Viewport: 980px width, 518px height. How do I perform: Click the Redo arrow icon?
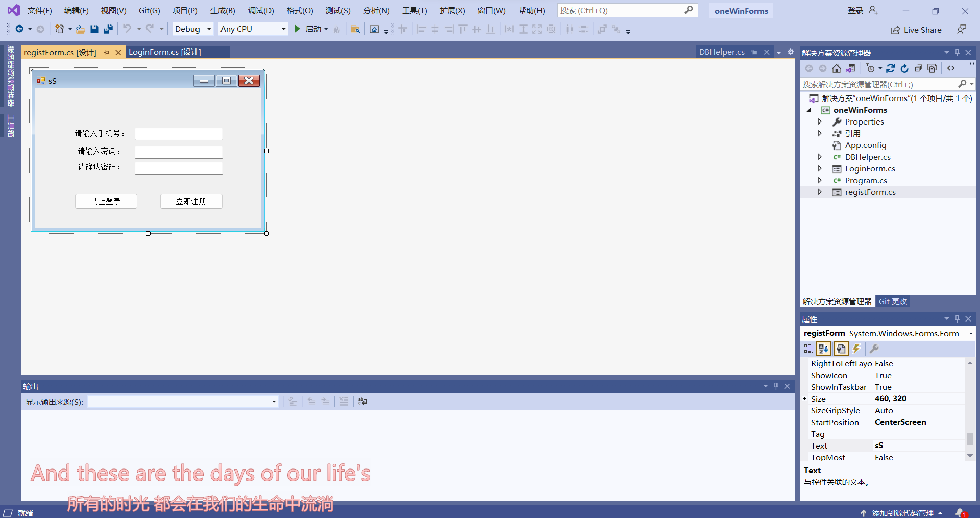pyautogui.click(x=150, y=29)
